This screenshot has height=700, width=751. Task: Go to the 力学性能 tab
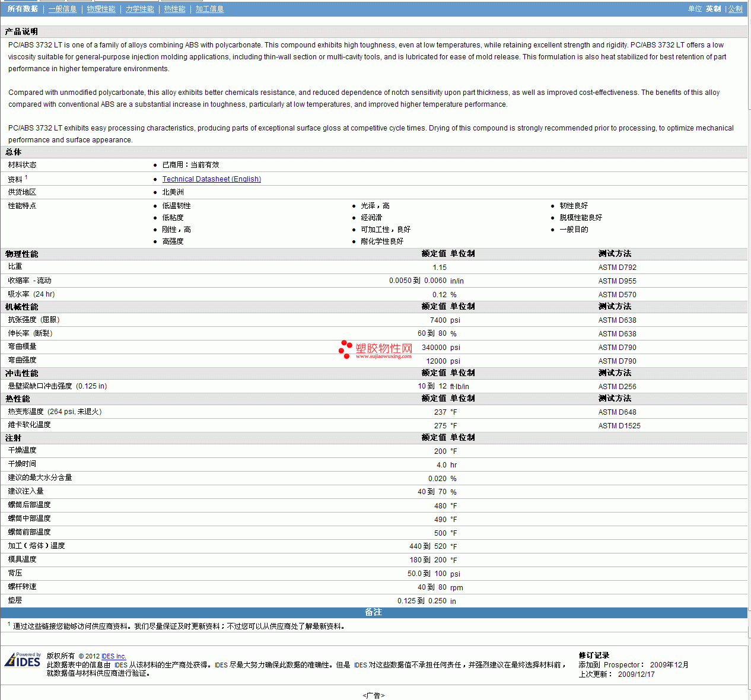[x=140, y=9]
